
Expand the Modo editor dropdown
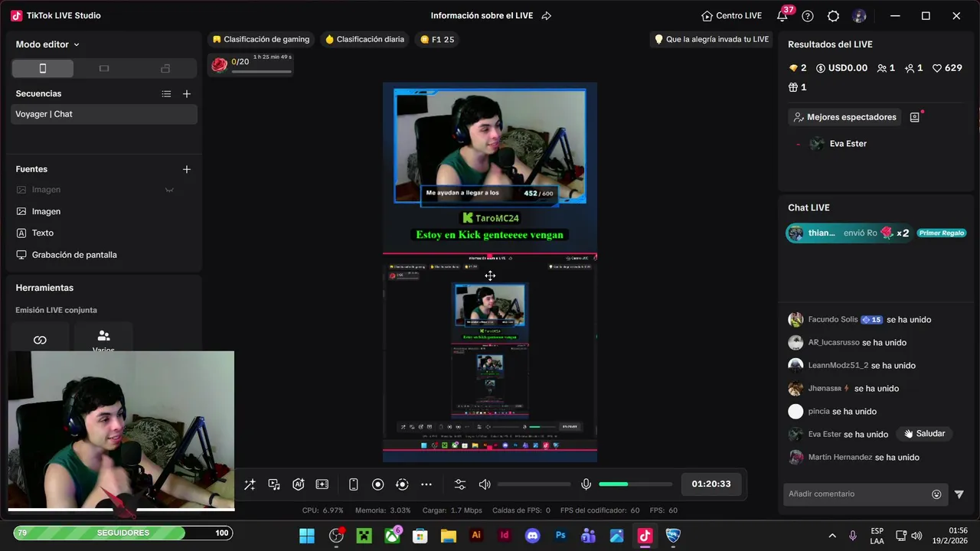(47, 44)
